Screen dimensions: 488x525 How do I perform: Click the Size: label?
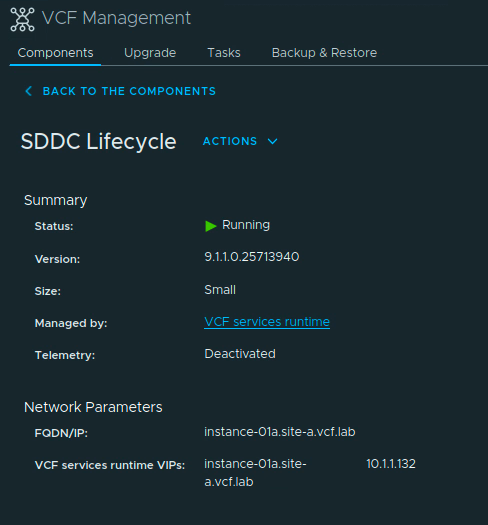click(x=48, y=291)
